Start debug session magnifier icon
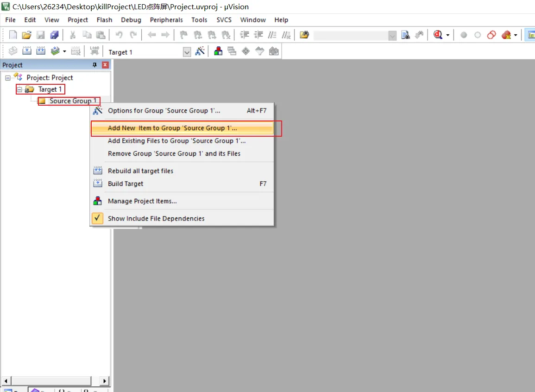Screen dimensions: 535x392 [x=438, y=35]
